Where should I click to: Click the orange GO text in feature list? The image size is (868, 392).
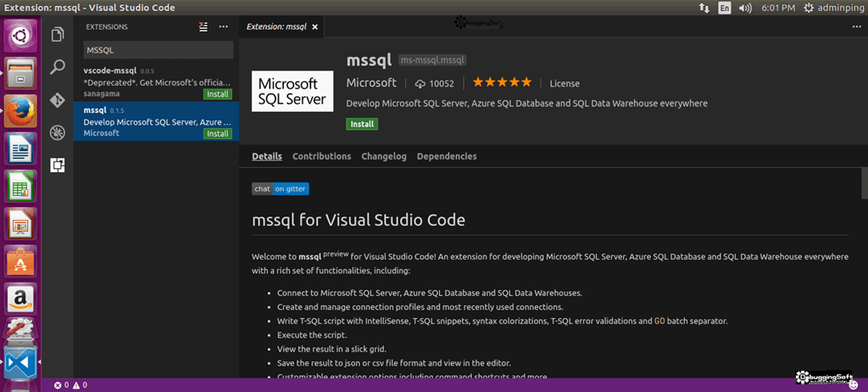[659, 321]
